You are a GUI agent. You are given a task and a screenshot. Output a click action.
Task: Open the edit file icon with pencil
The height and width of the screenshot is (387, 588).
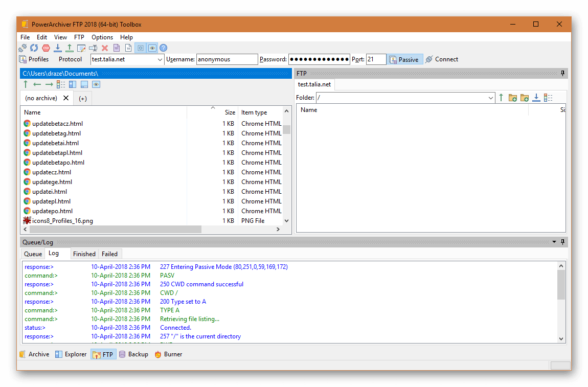[81, 48]
